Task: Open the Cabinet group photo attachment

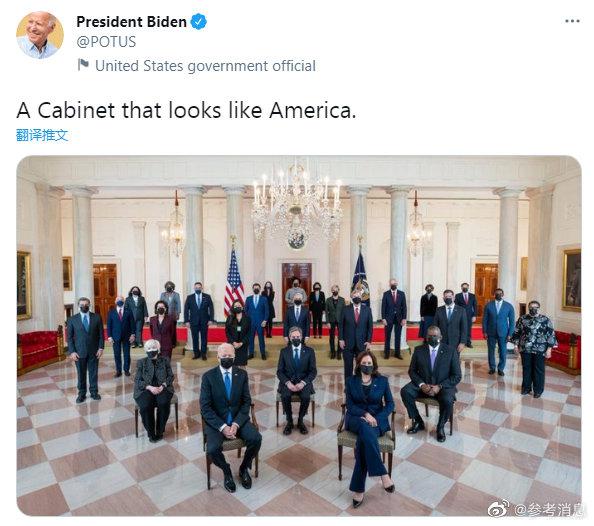Action: pos(299,336)
